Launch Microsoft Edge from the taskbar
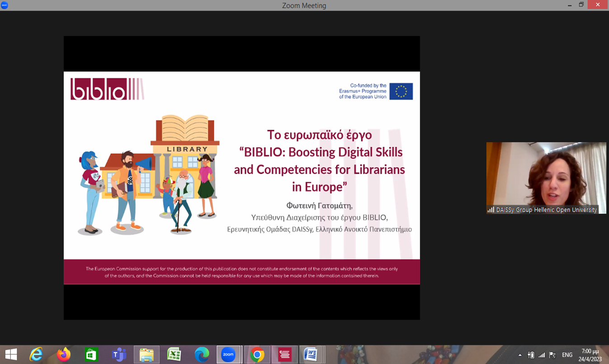 (x=202, y=355)
